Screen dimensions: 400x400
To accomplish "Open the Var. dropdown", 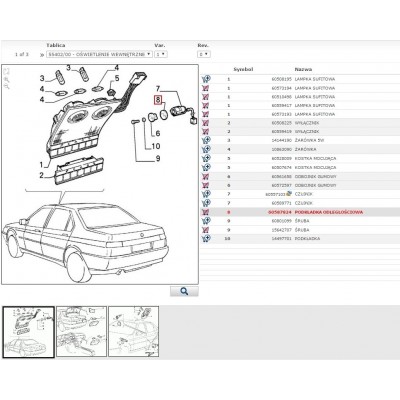I will coord(161,54).
